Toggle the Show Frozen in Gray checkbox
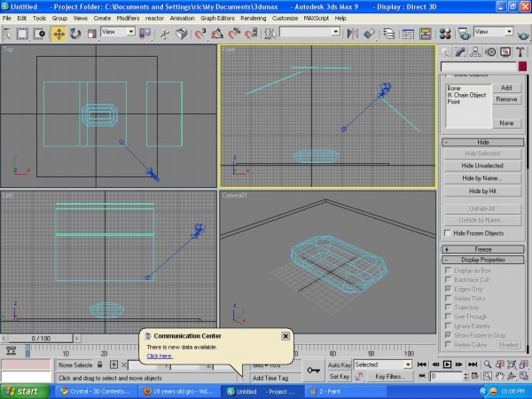Viewport: 532px width, 399px height. point(448,335)
